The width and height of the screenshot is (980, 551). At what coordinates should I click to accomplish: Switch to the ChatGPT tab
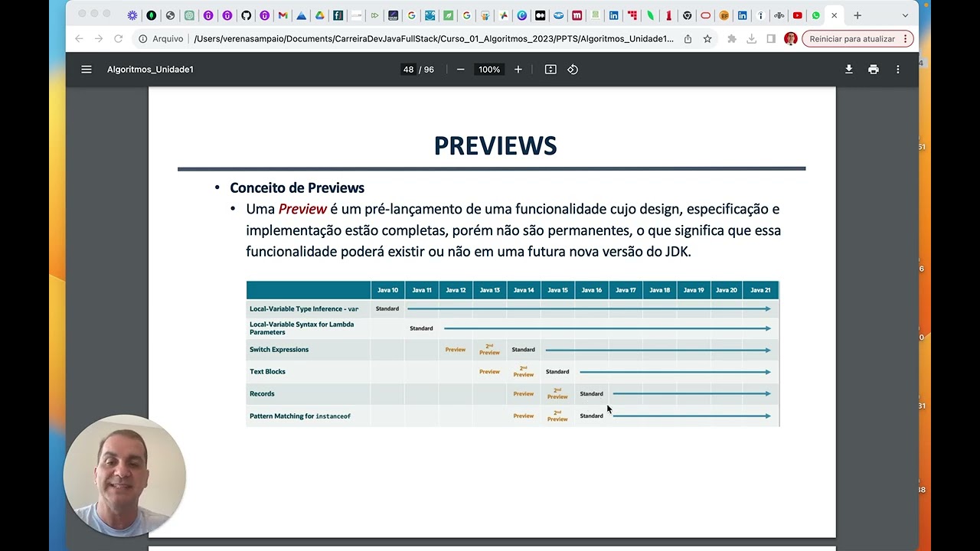[x=189, y=15]
